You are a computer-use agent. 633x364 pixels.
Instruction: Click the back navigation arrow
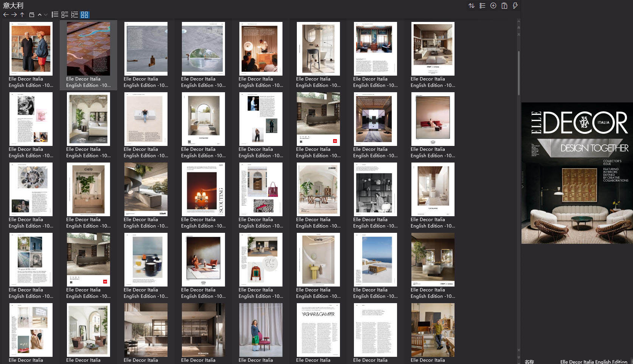click(x=5, y=15)
